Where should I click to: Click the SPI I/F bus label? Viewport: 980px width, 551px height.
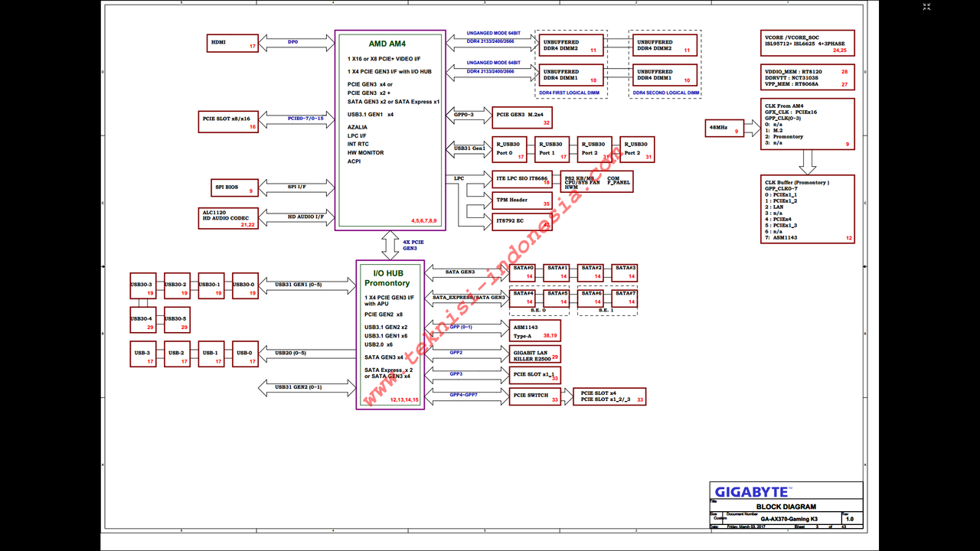[297, 187]
